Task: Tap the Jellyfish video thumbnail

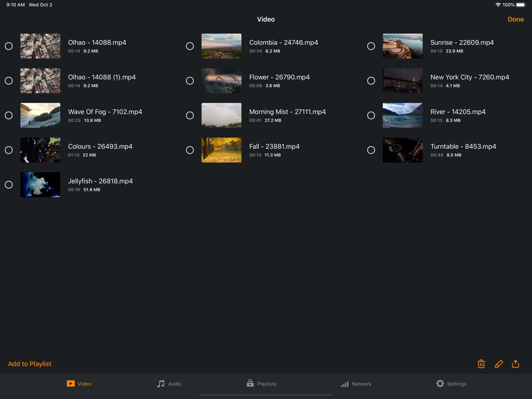Action: pyautogui.click(x=40, y=185)
